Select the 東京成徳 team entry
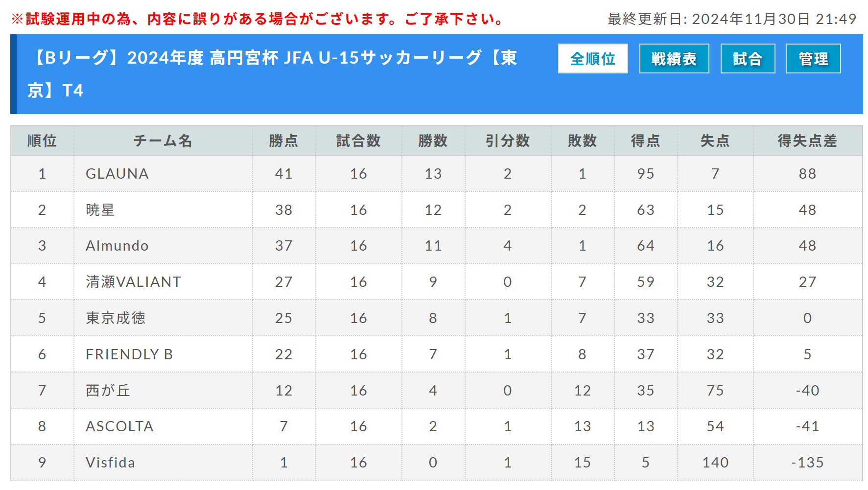Image resolution: width=868 pixels, height=490 pixels. click(x=116, y=318)
